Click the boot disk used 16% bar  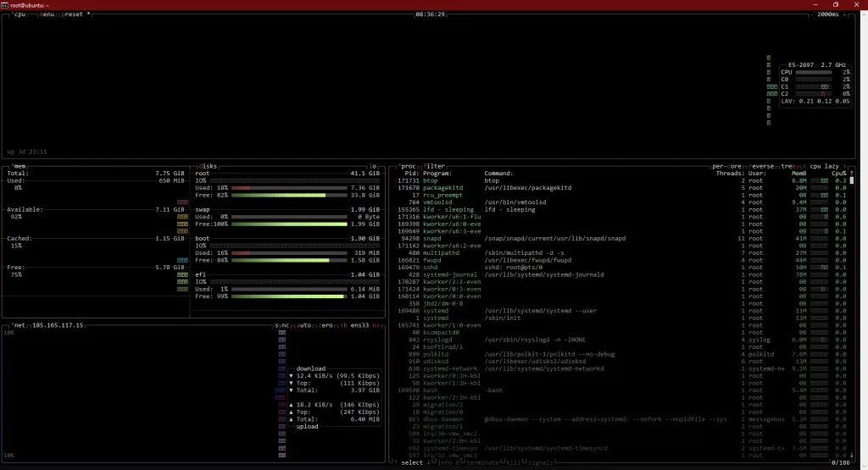pos(290,252)
